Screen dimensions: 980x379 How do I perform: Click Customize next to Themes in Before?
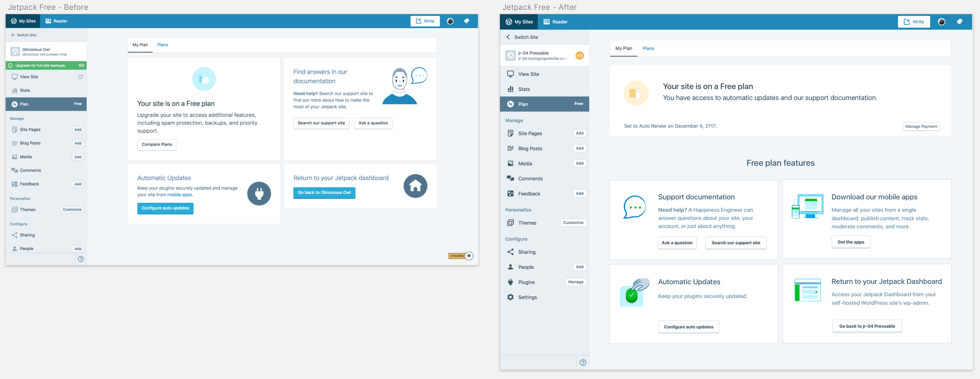pos(72,210)
